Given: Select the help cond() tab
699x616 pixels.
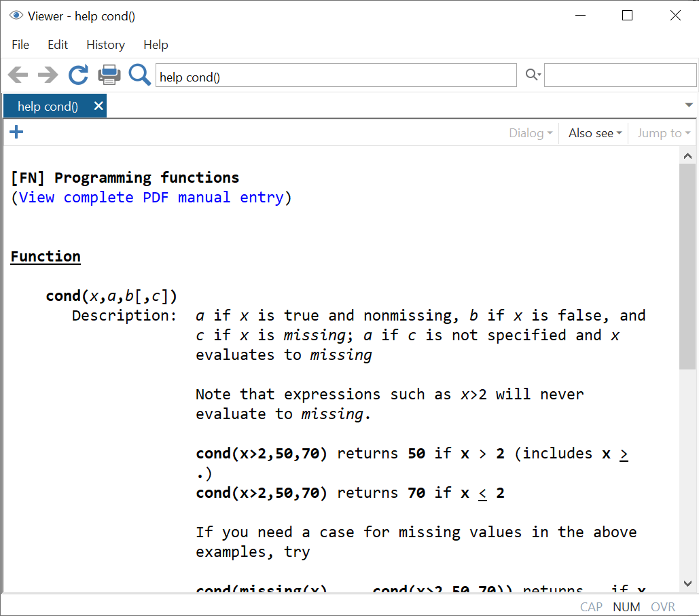Looking at the screenshot, I should click(x=48, y=107).
